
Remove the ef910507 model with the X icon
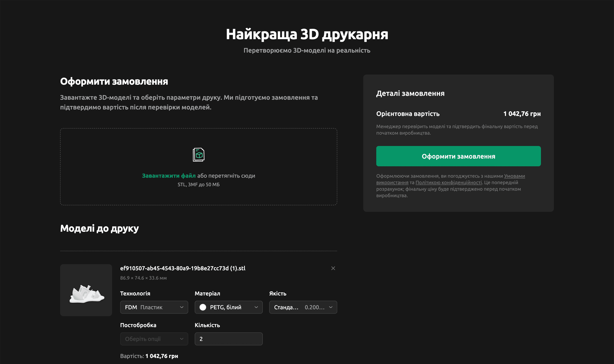333,268
